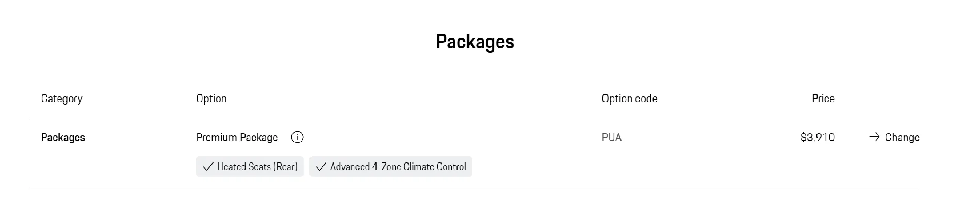Click the Premium Package option name
980x212 pixels.
(x=237, y=138)
